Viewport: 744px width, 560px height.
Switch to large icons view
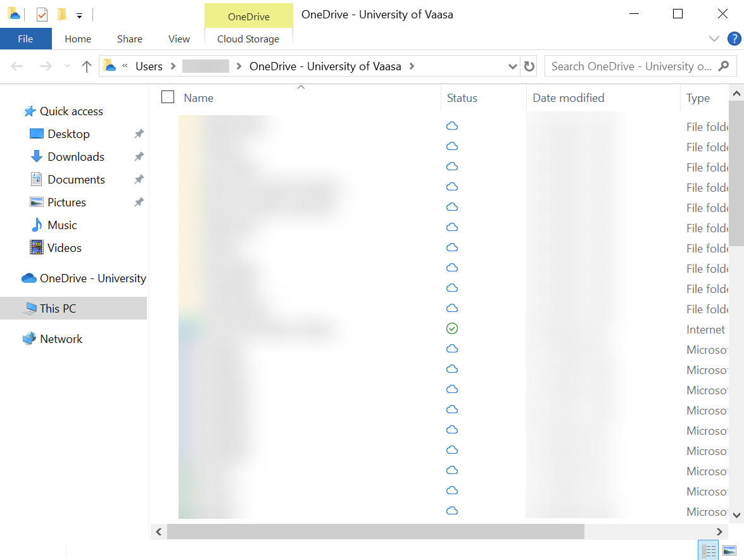tap(729, 551)
